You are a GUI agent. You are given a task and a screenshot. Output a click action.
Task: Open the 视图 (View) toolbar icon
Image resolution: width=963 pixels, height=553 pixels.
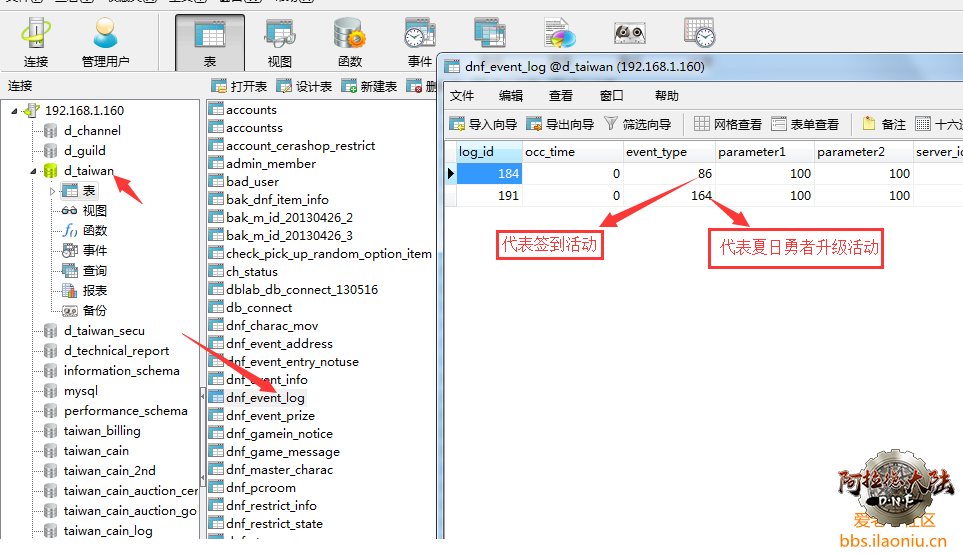tap(279, 42)
